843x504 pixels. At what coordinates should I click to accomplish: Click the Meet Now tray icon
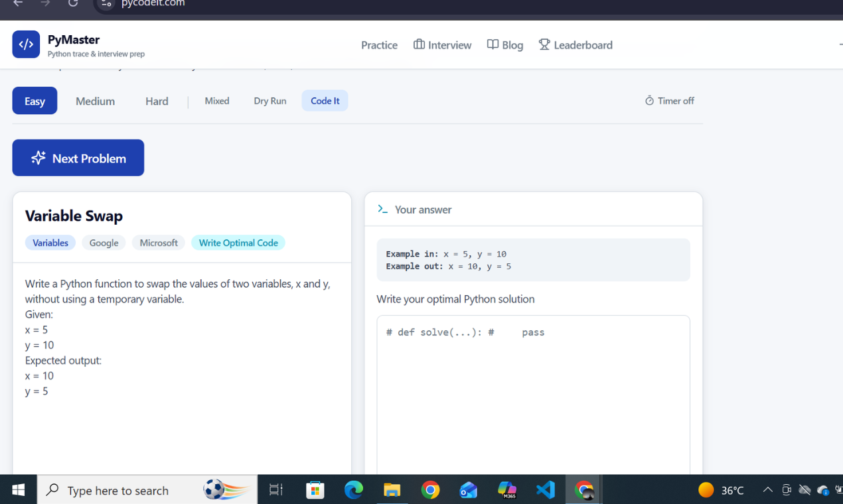pos(787,490)
